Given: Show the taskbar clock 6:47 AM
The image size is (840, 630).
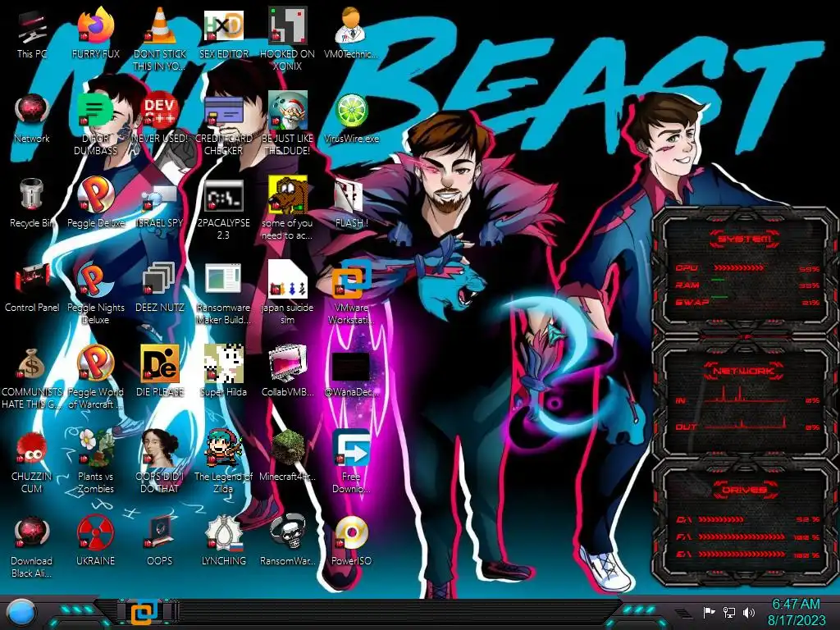Looking at the screenshot, I should tap(796, 605).
